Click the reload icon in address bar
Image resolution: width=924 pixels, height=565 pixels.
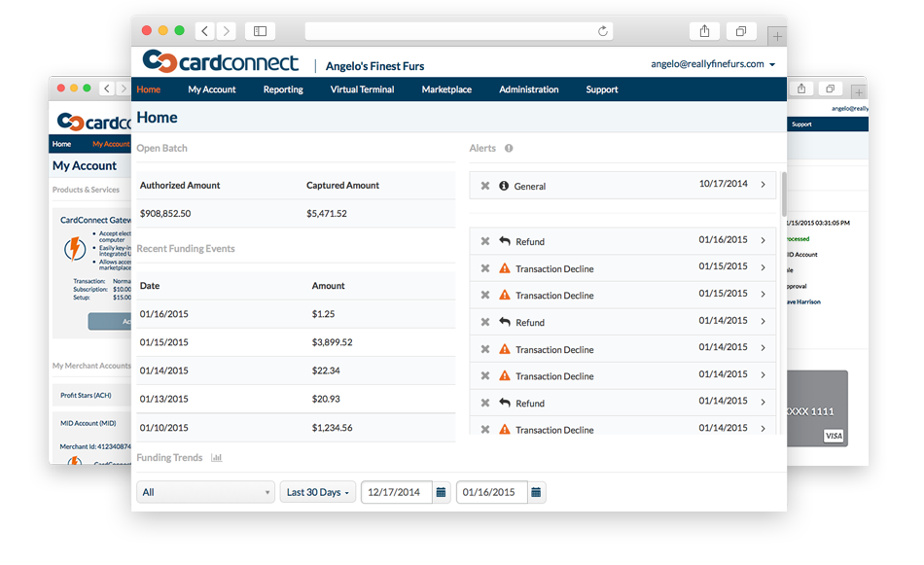[602, 31]
